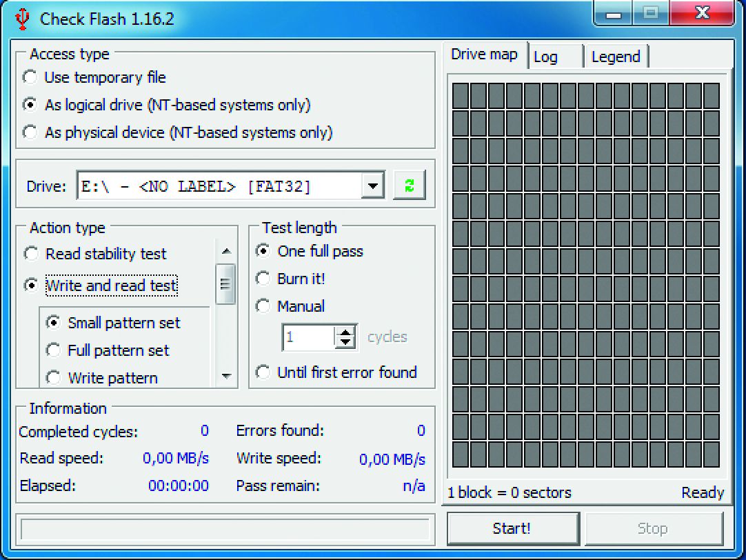Viewport: 746px width, 560px height.
Task: Decrease cycles with spinner down arrow
Action: point(345,342)
